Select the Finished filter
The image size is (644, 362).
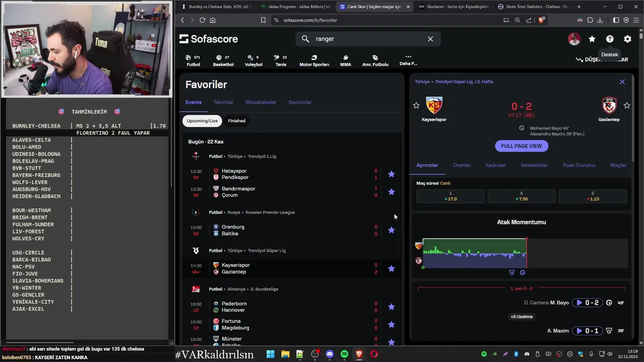tap(236, 121)
